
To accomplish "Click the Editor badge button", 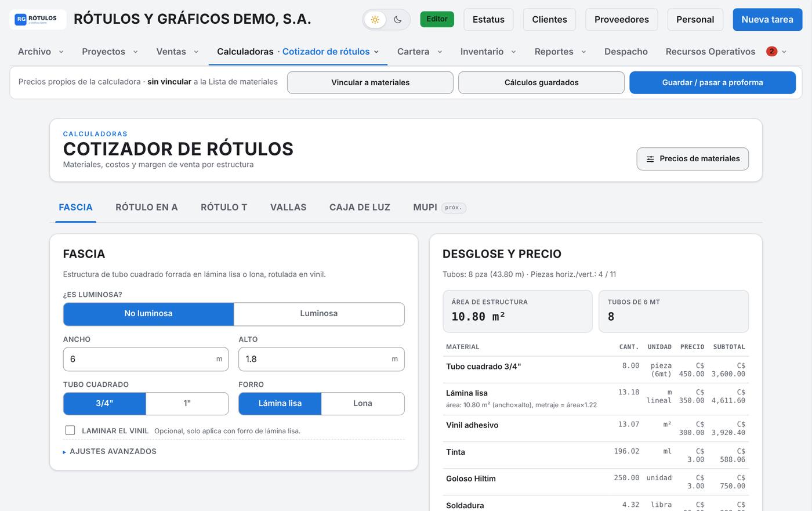I will click(437, 19).
